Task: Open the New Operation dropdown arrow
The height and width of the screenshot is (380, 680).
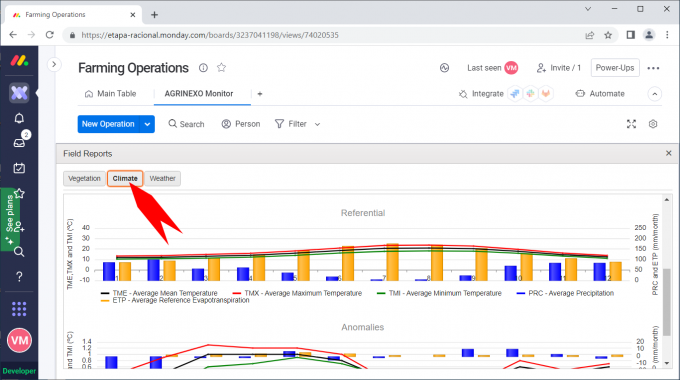Action: (147, 124)
